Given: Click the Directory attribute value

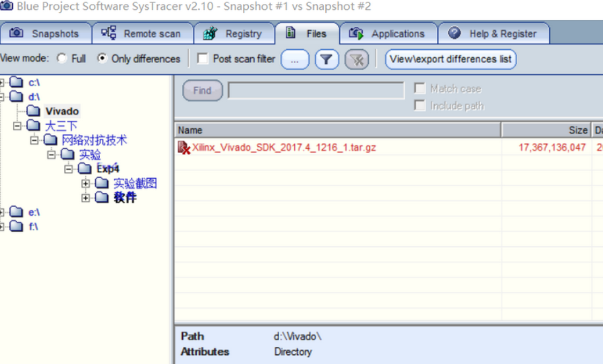Looking at the screenshot, I should [293, 352].
